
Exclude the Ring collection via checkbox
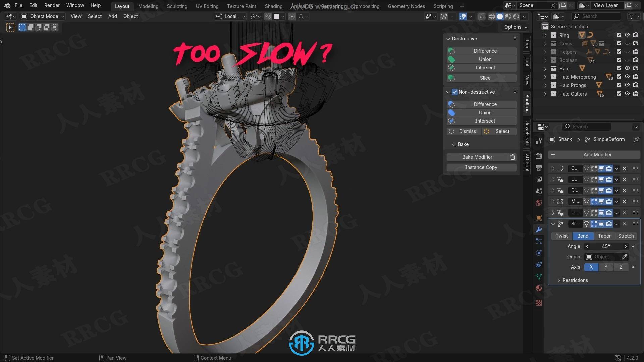619,35
